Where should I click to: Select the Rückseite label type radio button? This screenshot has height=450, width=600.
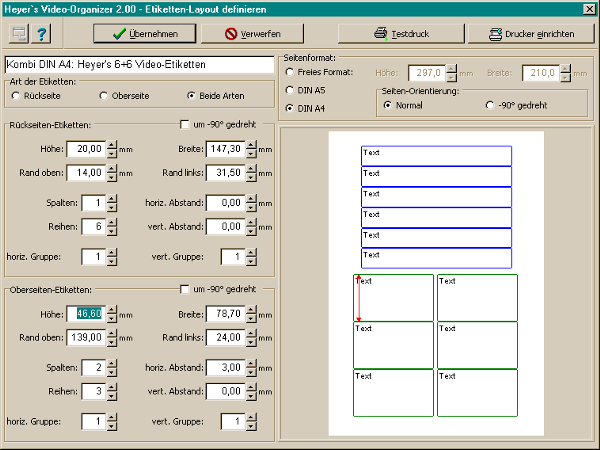point(16,96)
